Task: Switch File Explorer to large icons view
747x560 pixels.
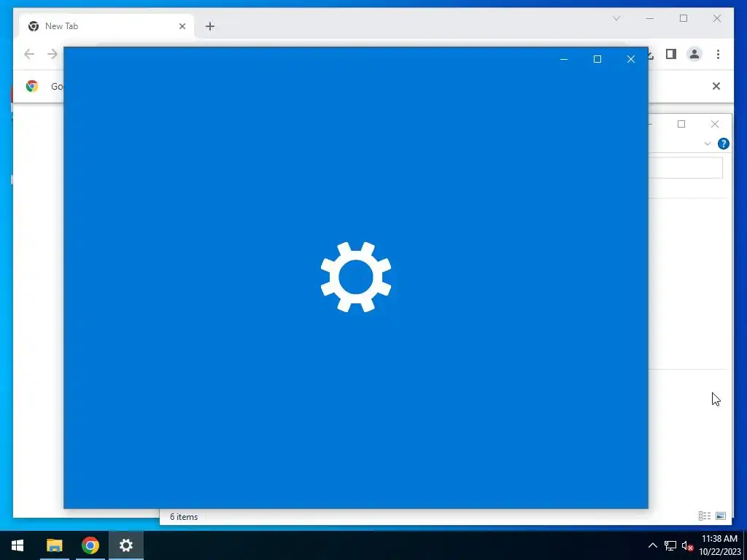Action: [x=721, y=516]
